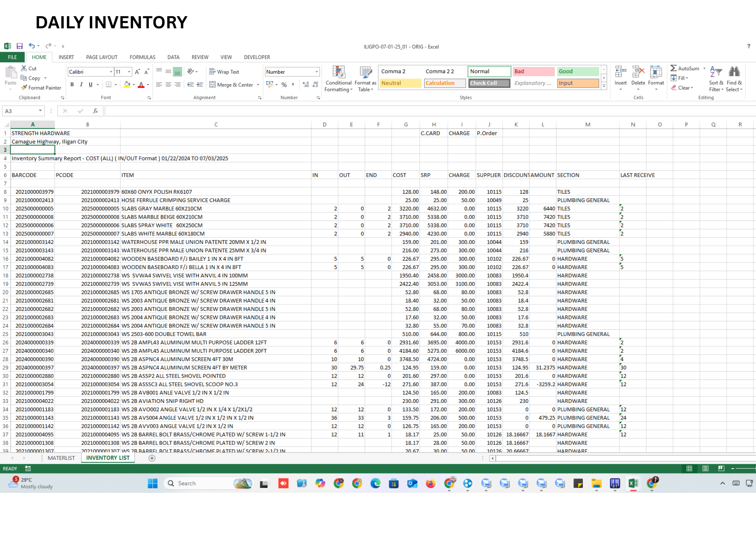Toggle Bold formatting
This screenshot has width=756, height=534.
72,85
